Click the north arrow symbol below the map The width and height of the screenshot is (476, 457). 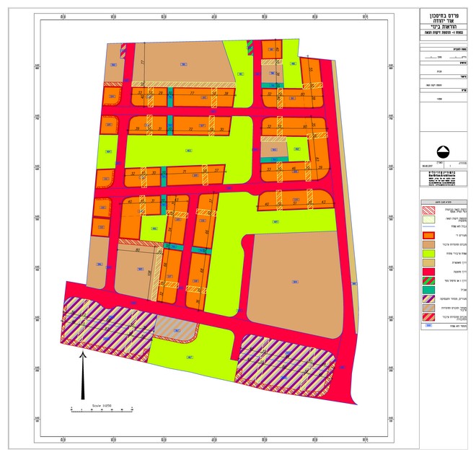[83, 375]
